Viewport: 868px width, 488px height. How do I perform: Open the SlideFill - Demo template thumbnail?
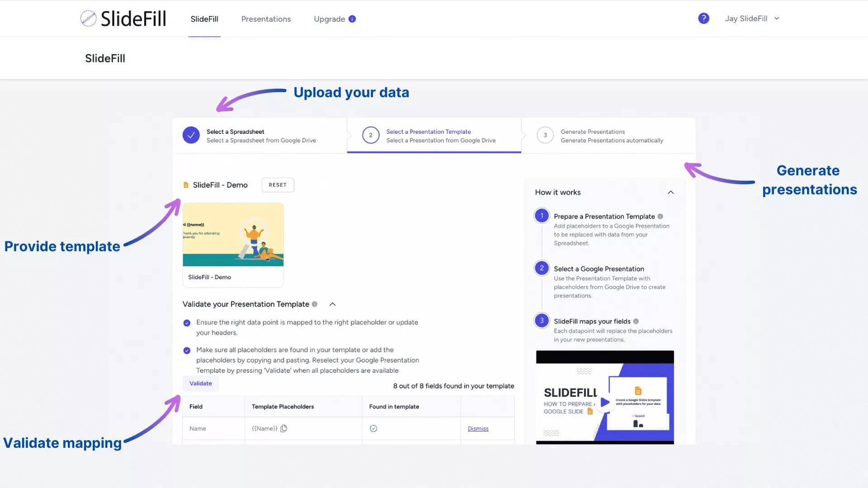233,235
